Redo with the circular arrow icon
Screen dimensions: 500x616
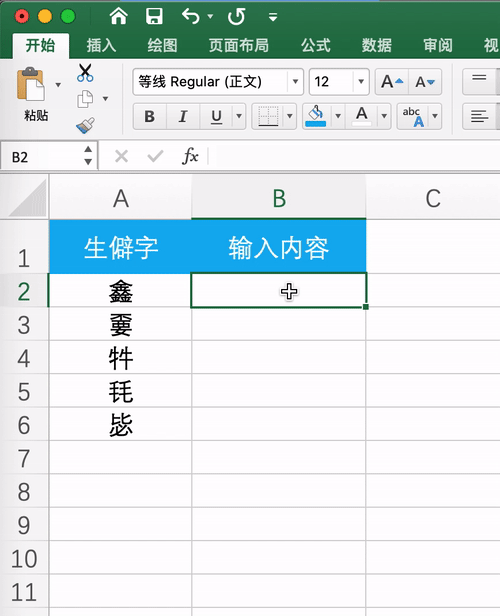[x=236, y=16]
